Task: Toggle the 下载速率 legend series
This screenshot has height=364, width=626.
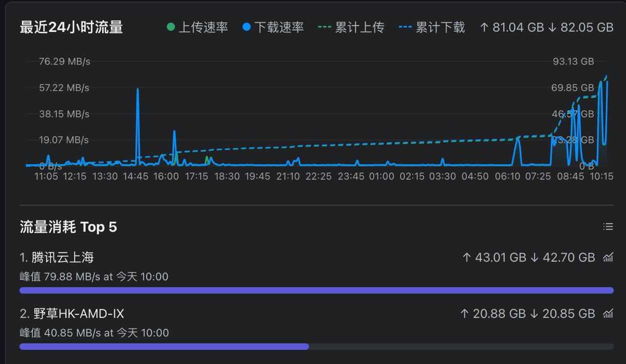Action: click(273, 27)
